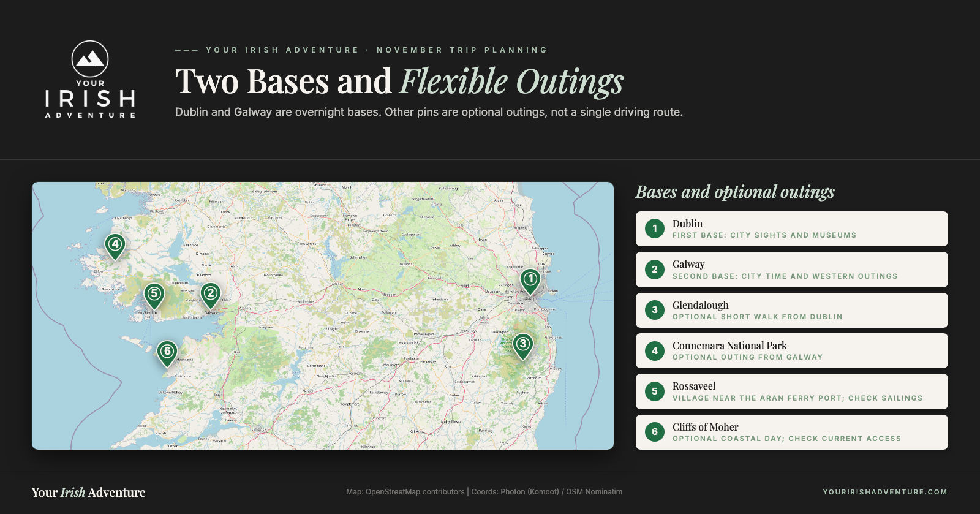Select the 'Glendalough' list title

coord(701,305)
